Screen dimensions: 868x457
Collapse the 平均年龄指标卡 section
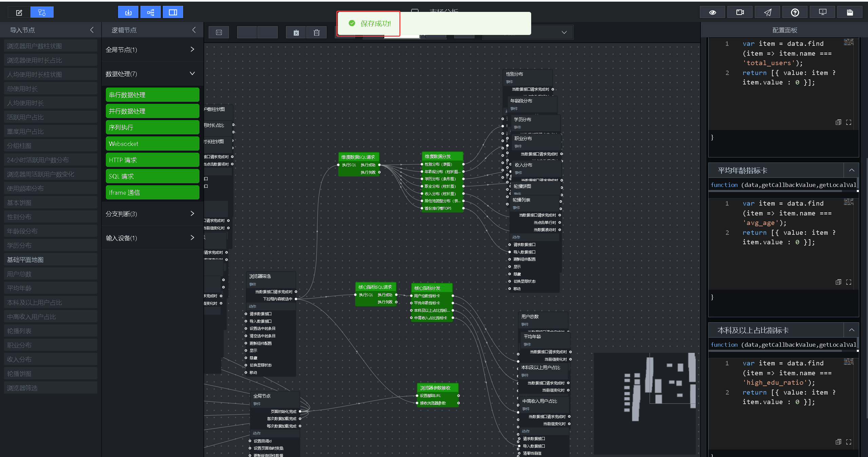coord(851,170)
